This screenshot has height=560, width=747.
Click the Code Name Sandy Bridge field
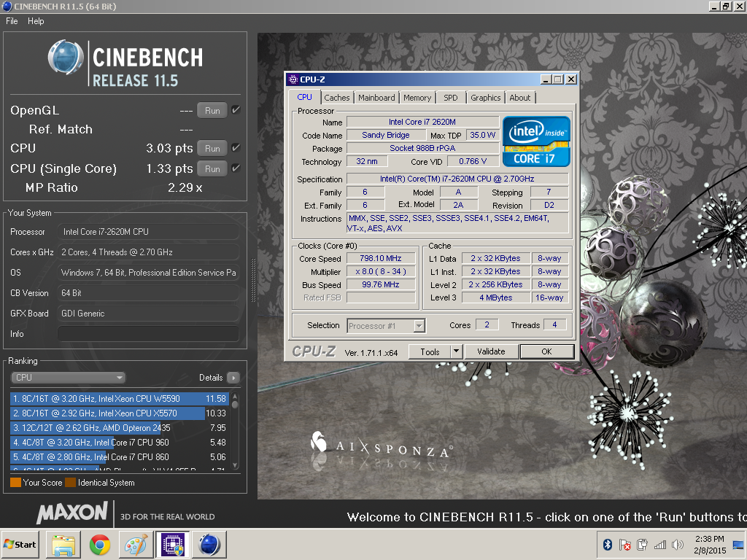point(386,135)
